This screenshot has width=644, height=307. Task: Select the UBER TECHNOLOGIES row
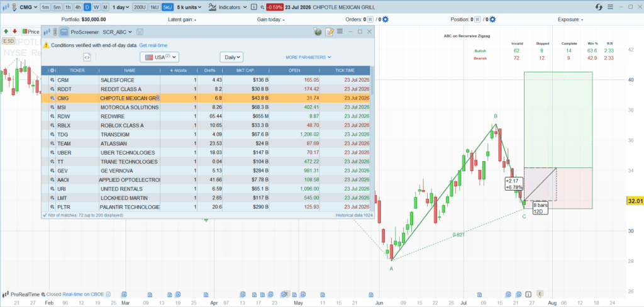tap(206, 152)
